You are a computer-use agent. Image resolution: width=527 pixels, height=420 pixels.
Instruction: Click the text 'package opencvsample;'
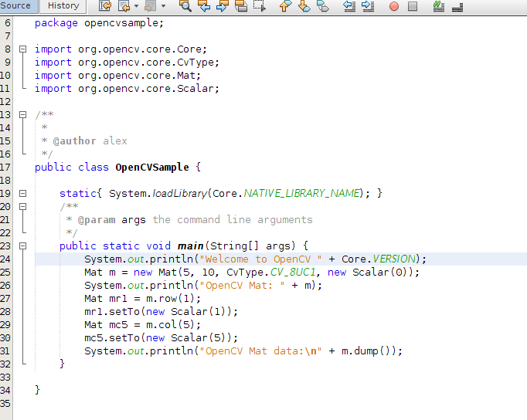coord(99,23)
